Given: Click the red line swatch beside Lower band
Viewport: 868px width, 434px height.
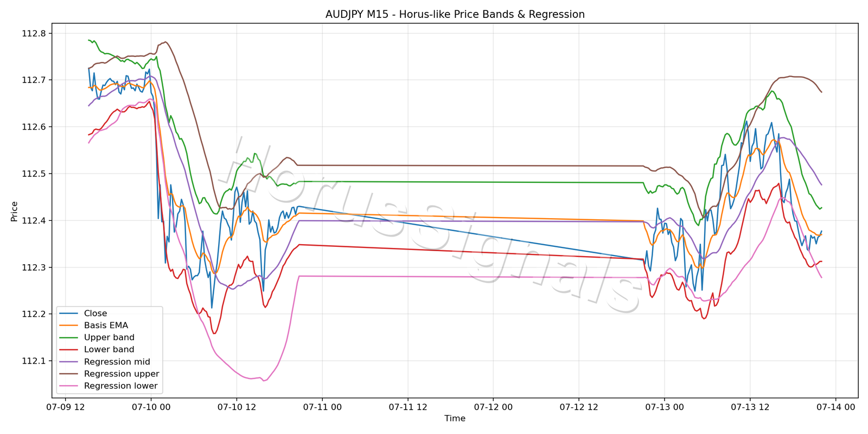Looking at the screenshot, I should 69,350.
